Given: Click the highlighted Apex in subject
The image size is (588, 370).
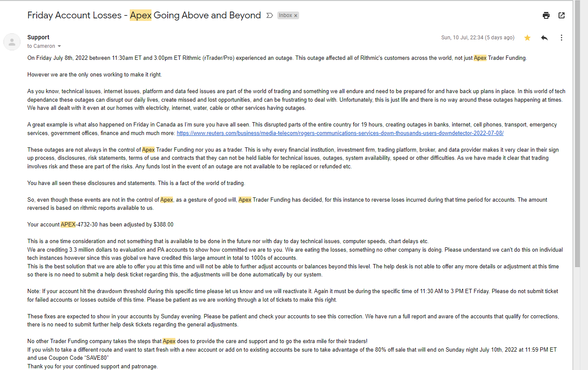Looking at the screenshot, I should [x=141, y=15].
